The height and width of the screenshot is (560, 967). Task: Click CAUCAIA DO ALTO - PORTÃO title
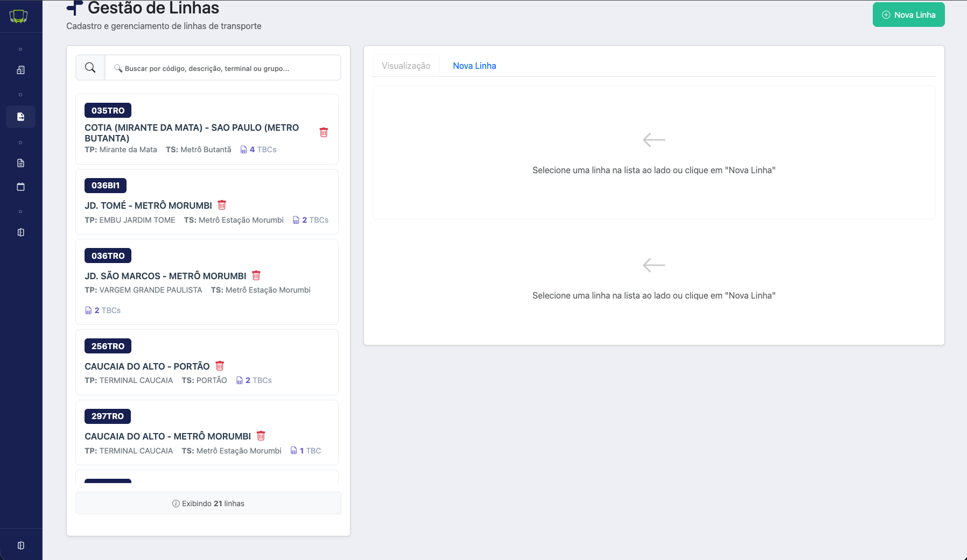(147, 366)
